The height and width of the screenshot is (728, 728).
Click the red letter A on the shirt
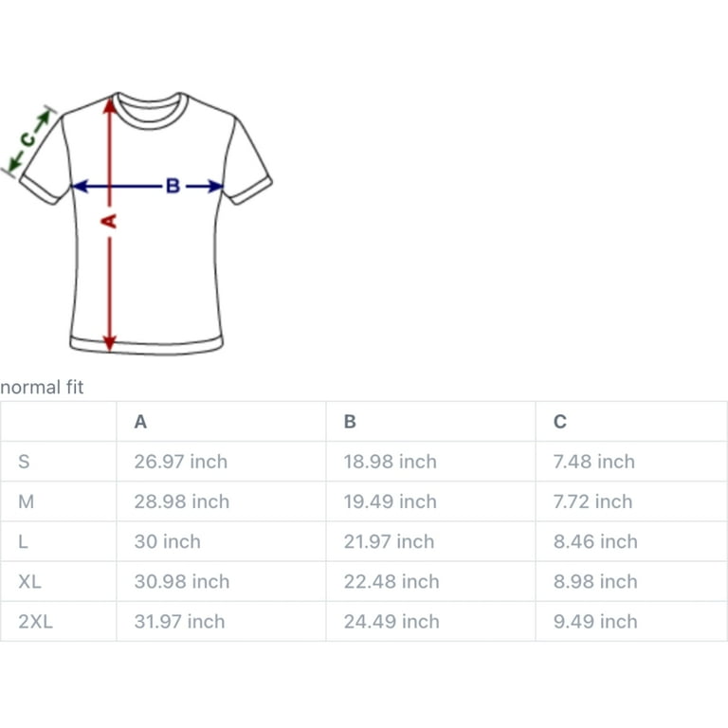109,221
